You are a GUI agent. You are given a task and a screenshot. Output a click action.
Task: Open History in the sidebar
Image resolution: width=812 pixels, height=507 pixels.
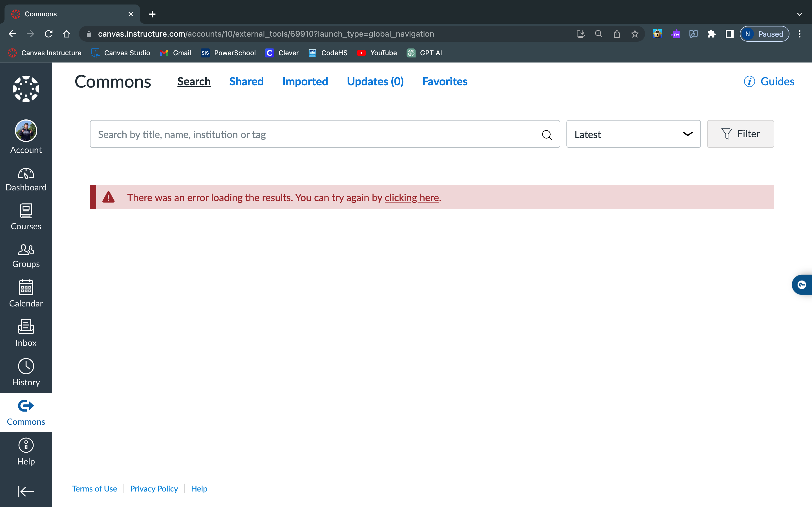26,372
